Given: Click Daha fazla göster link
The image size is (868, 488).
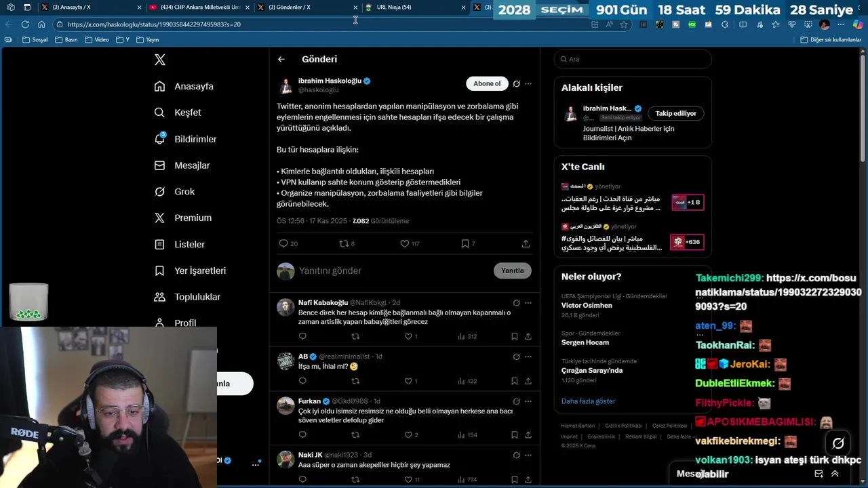Looking at the screenshot, I should [x=588, y=401].
